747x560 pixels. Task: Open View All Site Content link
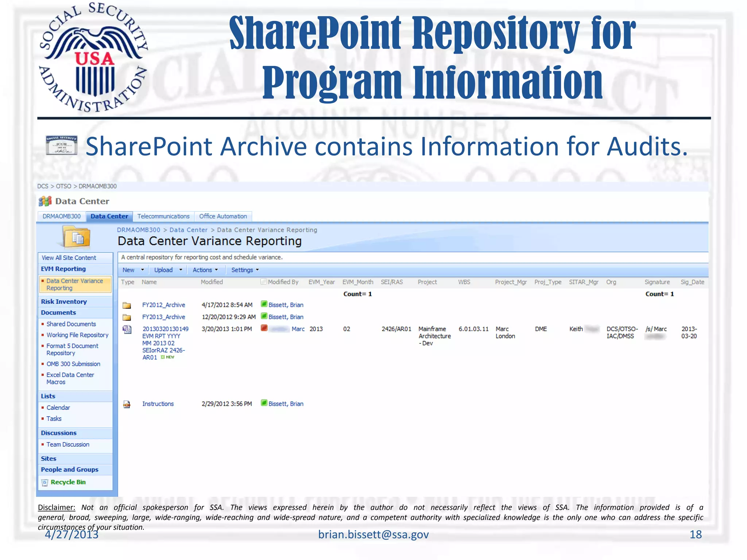[x=69, y=258]
